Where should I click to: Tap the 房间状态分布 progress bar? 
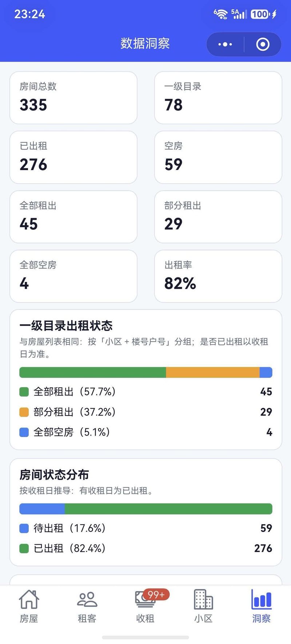146,509
